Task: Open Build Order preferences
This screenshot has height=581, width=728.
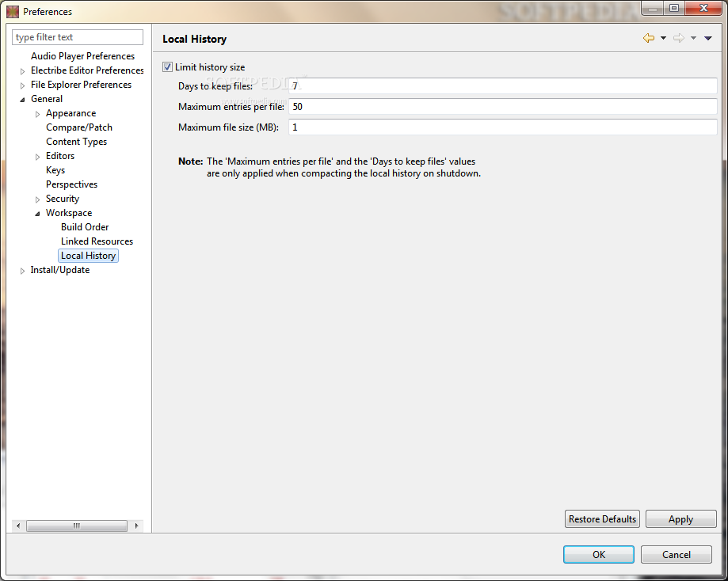Action: point(85,227)
